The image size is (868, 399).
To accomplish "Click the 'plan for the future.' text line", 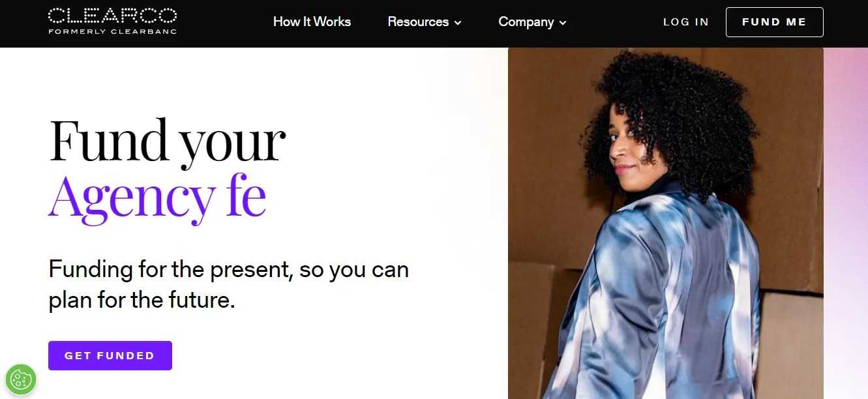I will [142, 301].
